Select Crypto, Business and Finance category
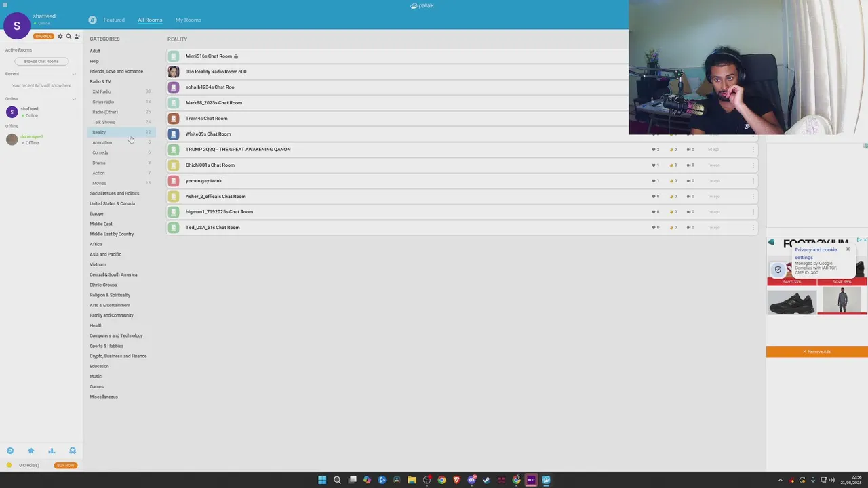This screenshot has width=868, height=488. [x=118, y=356]
